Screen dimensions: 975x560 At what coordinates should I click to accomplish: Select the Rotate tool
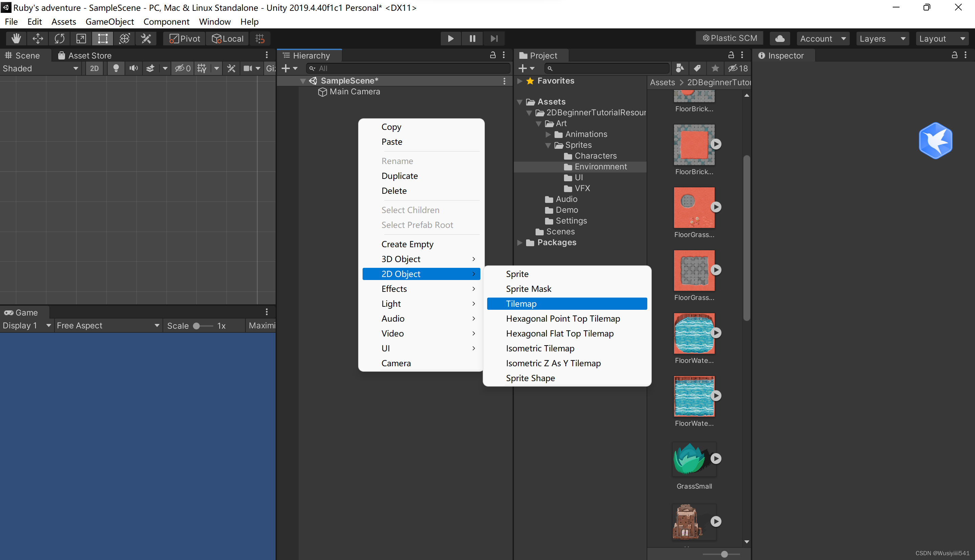click(x=59, y=39)
